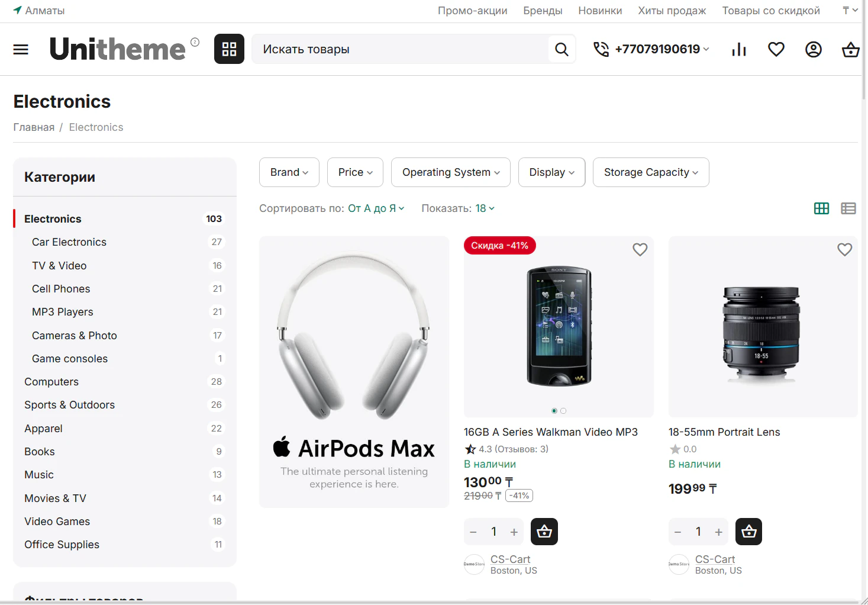This screenshot has width=868, height=605.
Task: Open the Books category
Action: [x=40, y=452]
